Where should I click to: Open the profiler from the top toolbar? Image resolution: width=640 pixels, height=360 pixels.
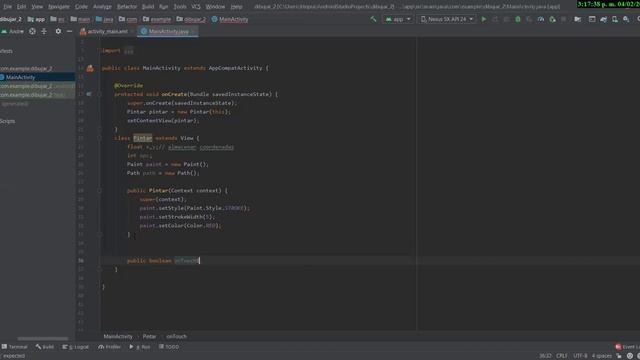[x=541, y=19]
